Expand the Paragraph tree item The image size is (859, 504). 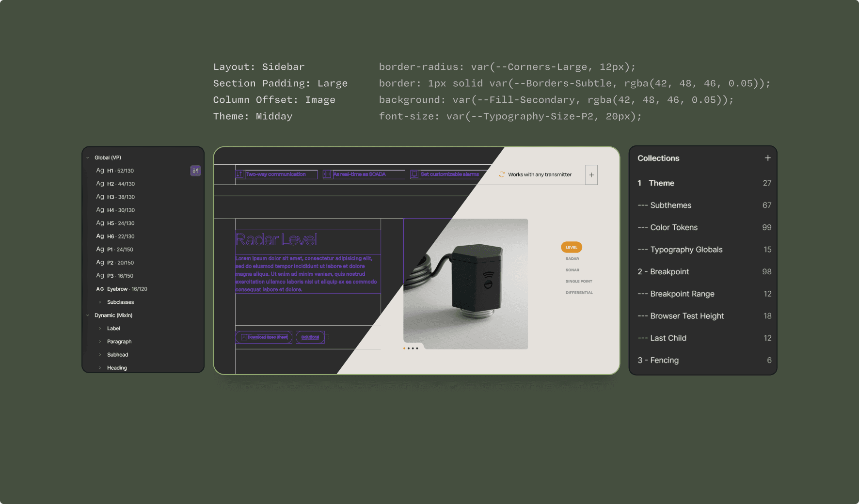click(x=100, y=342)
